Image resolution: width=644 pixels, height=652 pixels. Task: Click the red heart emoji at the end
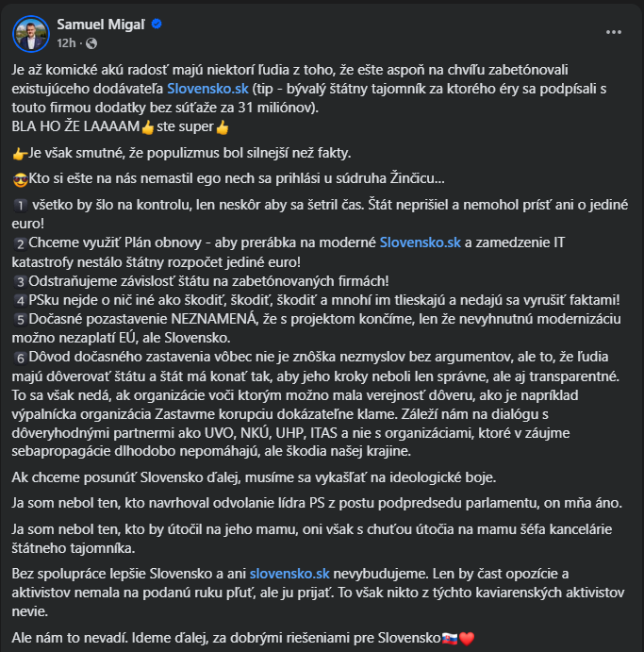[x=466, y=638]
